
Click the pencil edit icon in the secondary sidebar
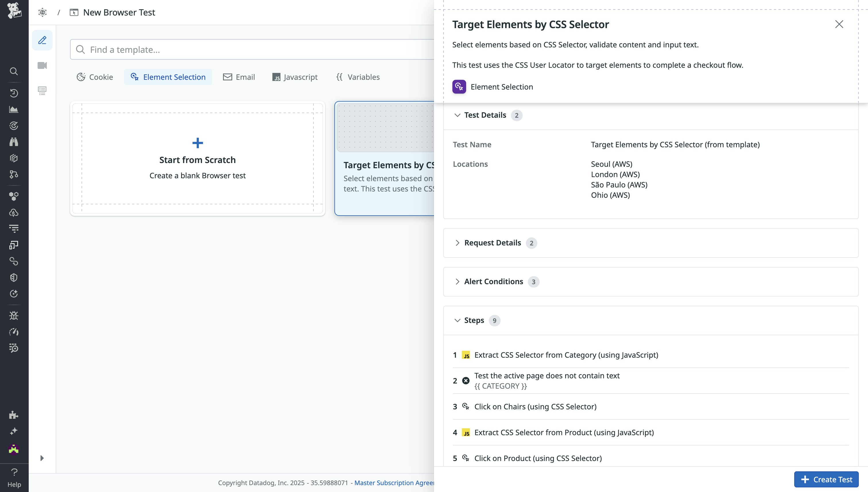(42, 40)
